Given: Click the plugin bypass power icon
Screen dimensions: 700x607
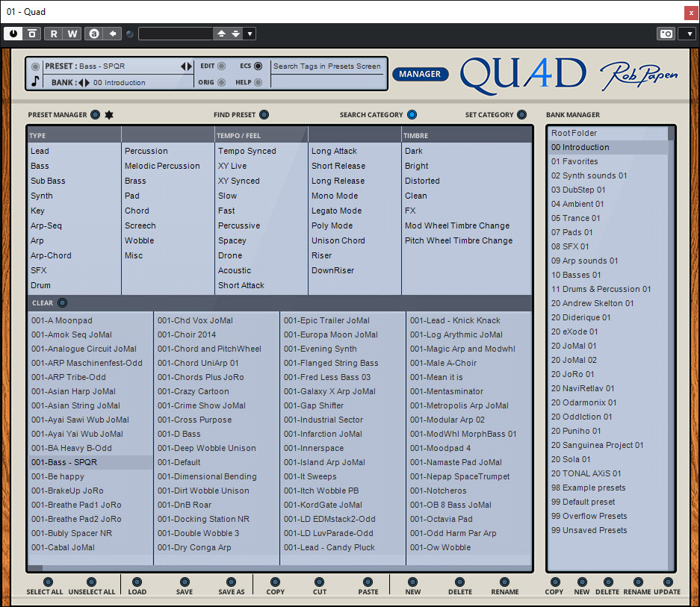Looking at the screenshot, I should coord(13,34).
